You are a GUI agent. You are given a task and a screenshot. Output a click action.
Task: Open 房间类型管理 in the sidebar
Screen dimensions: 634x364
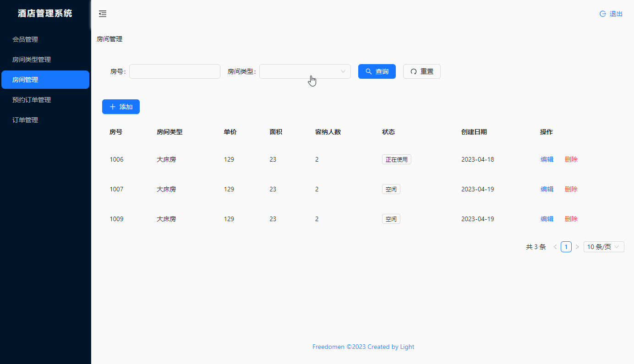point(45,60)
